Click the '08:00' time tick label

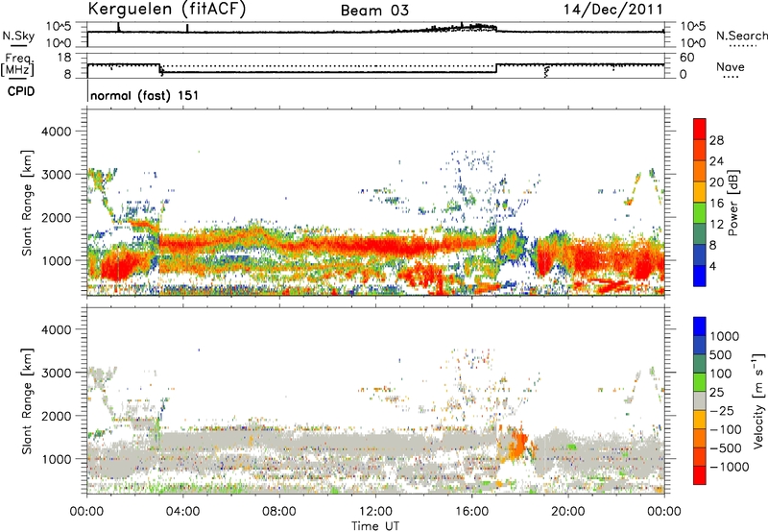279,512
